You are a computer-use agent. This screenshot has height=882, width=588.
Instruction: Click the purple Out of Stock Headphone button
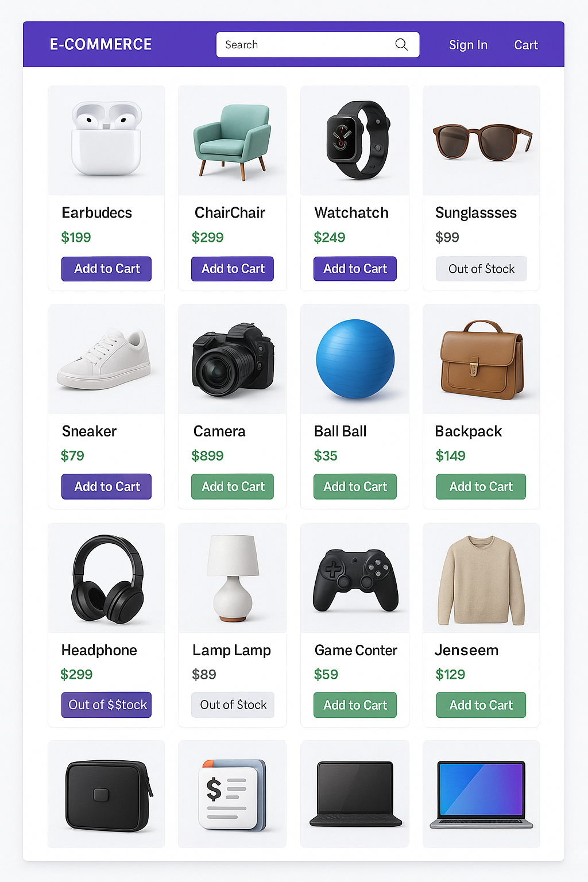point(107,705)
